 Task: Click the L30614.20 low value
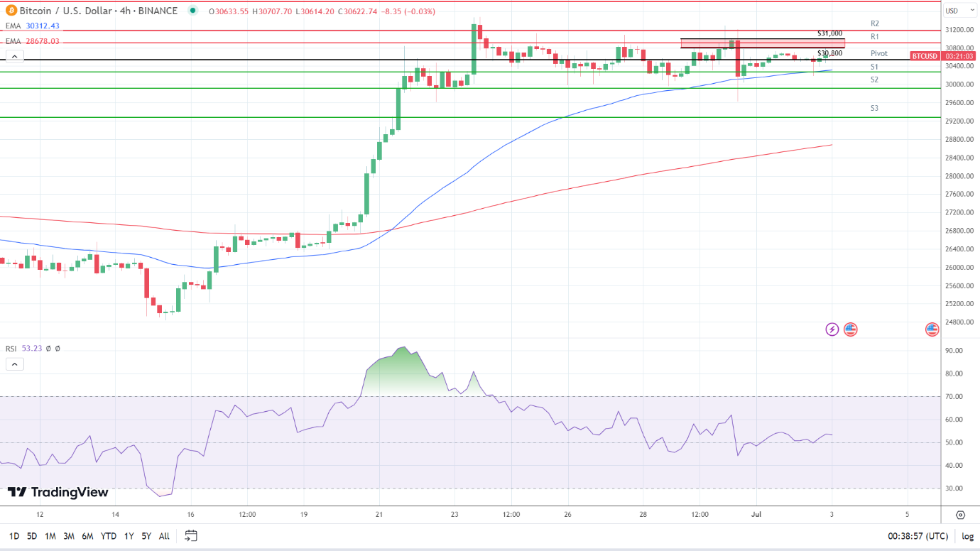tap(316, 11)
